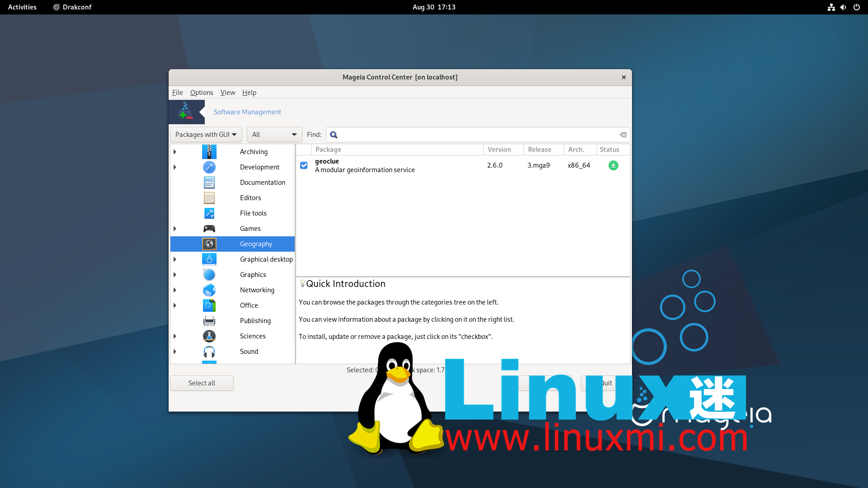
Task: Select the Networking category label
Action: [257, 290]
